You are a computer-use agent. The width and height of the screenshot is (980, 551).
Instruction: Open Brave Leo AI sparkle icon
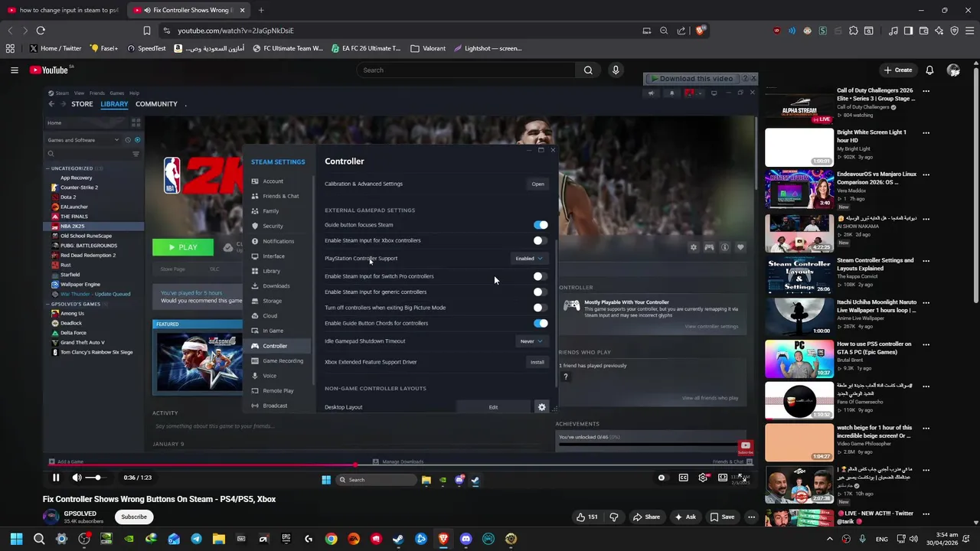click(939, 31)
